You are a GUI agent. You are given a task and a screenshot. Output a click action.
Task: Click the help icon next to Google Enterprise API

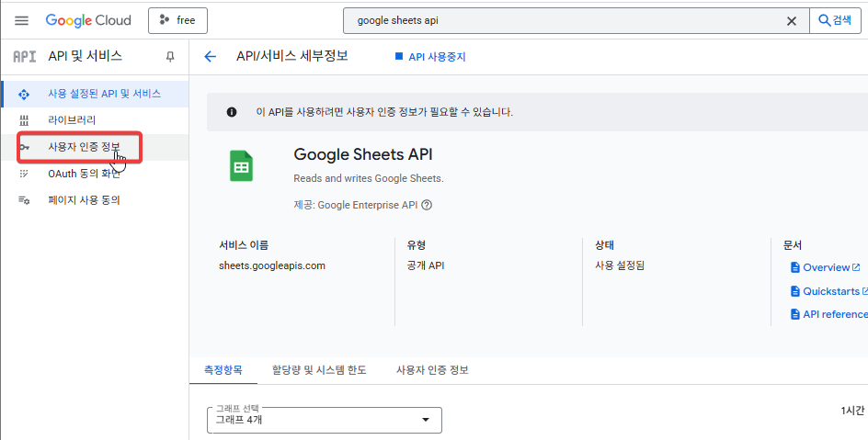(427, 205)
